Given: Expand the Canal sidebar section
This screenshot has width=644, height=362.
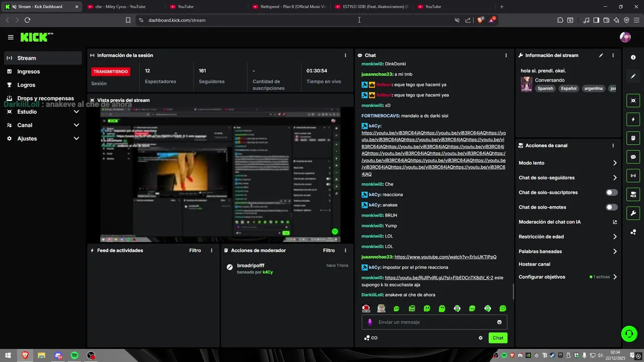Looking at the screenshot, I should click(x=43, y=125).
